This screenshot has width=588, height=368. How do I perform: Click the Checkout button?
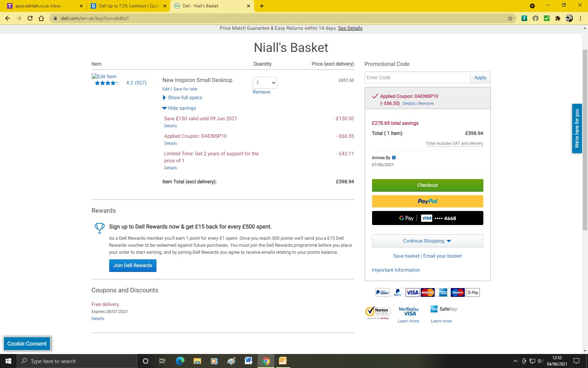pos(427,185)
